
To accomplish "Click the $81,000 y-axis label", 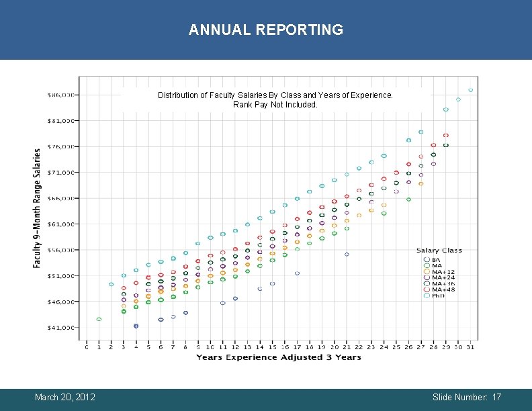I will 60,121.
